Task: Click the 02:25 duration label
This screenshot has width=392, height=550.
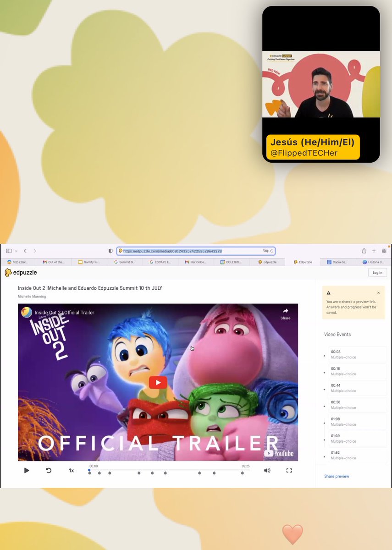Action: point(246,466)
